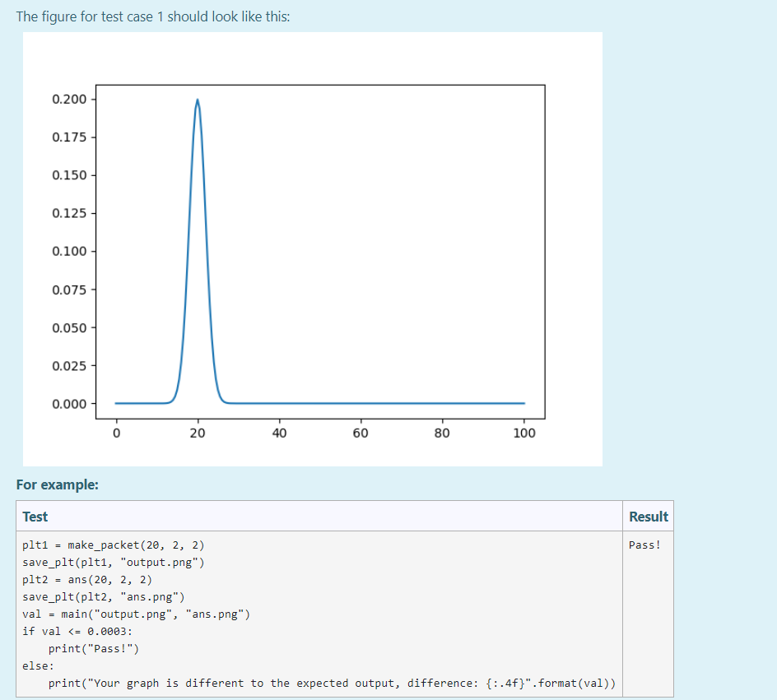Select the Result column header
This screenshot has height=700, width=777.
coord(648,516)
